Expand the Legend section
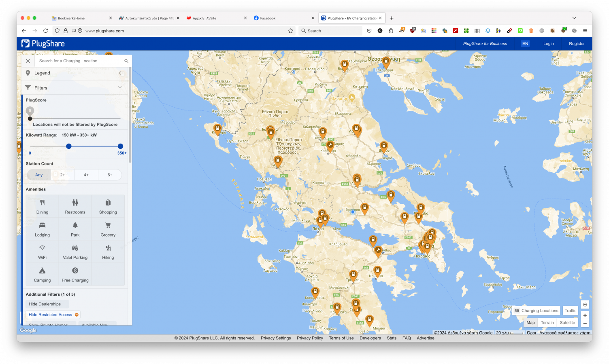 [x=75, y=73]
